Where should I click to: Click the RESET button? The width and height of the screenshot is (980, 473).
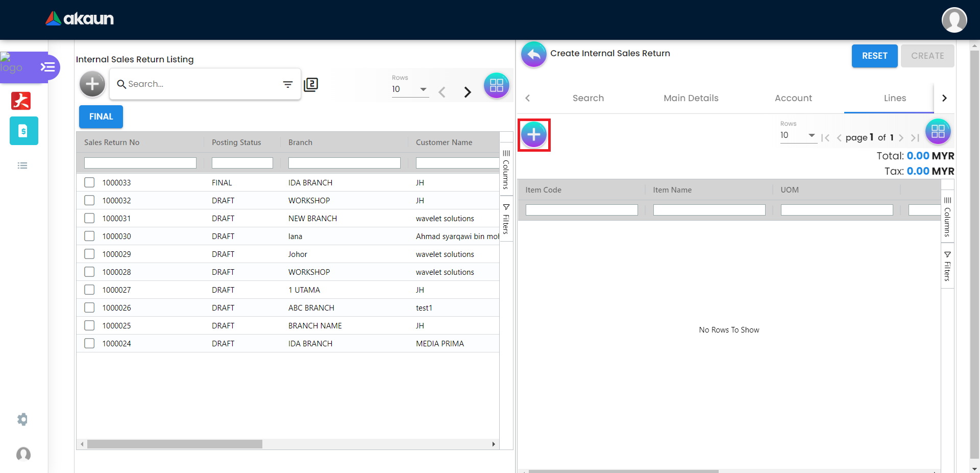874,56
